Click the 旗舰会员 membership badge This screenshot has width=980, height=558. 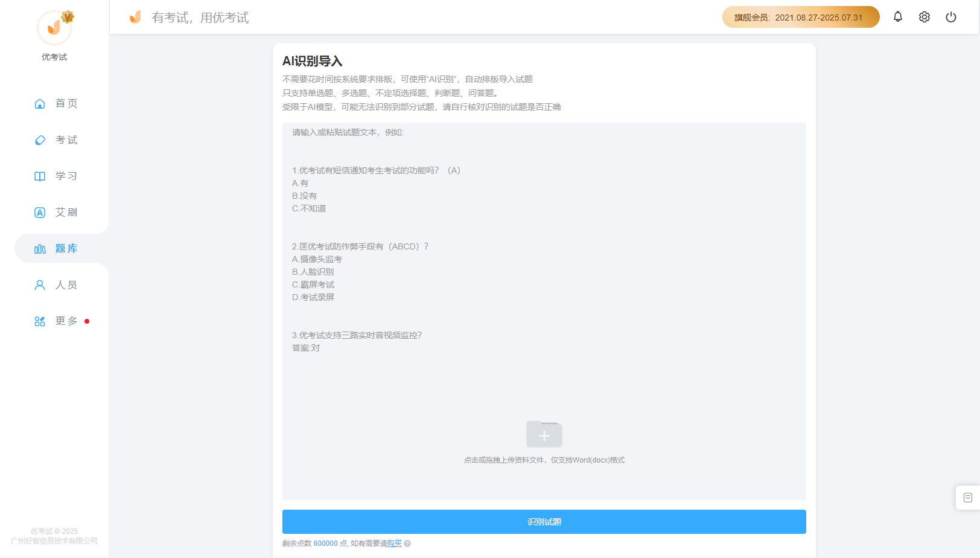pos(801,17)
